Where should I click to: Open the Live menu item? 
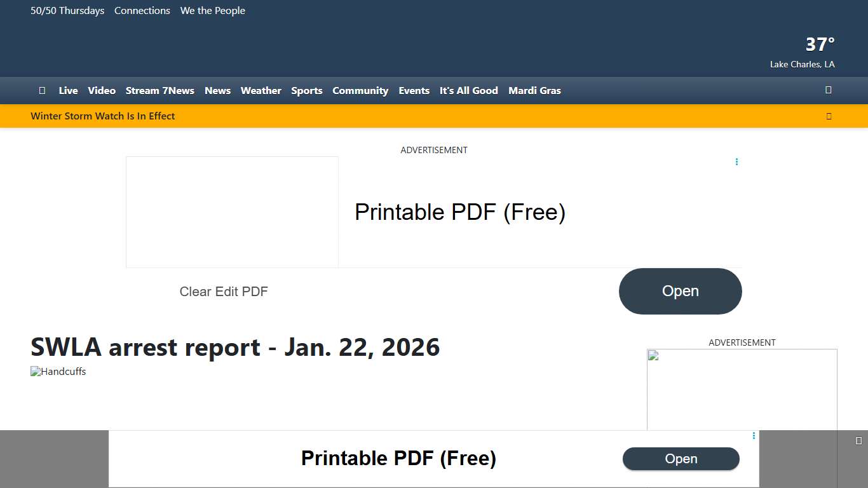[68, 91]
